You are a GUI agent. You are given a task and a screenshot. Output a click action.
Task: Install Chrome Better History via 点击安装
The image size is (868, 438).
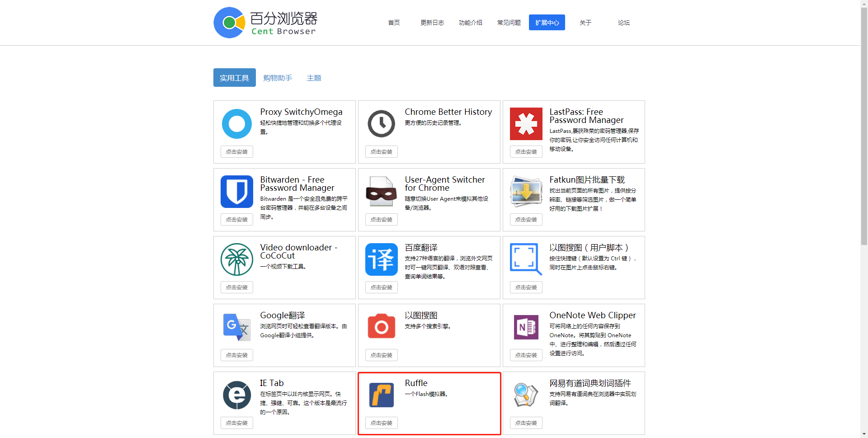point(382,152)
